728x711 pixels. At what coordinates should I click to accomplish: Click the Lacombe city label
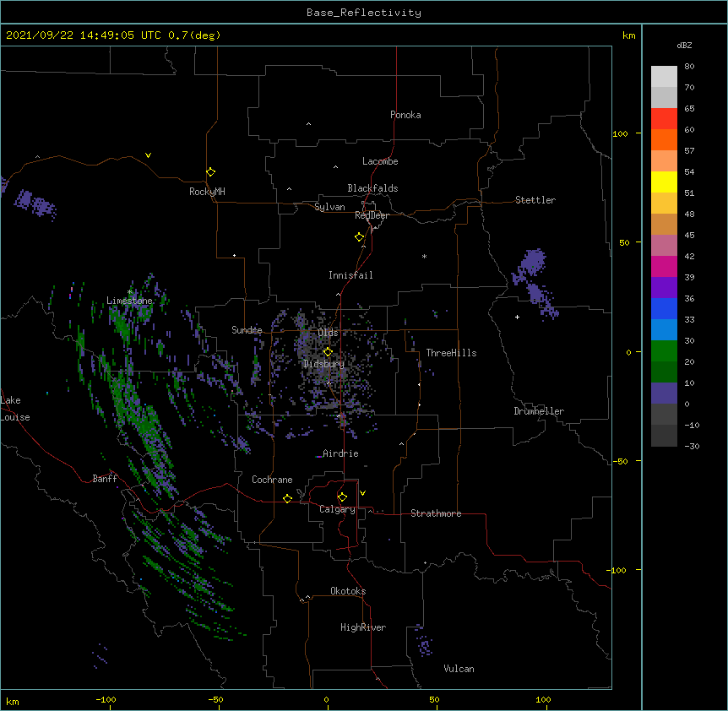click(x=380, y=161)
